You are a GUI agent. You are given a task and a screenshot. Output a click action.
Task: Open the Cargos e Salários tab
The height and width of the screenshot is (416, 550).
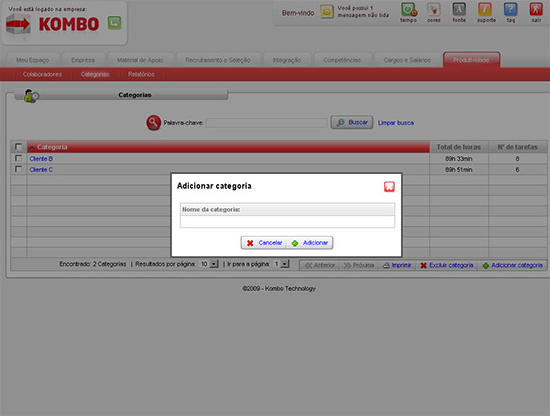[407, 60]
